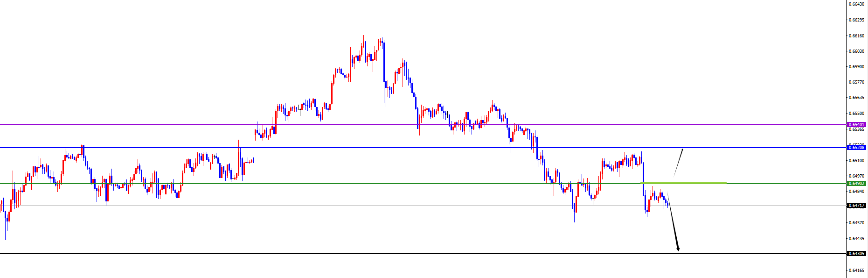Select the black horizontal support line
Viewport: 868px width, 278px height.
[326, 254]
